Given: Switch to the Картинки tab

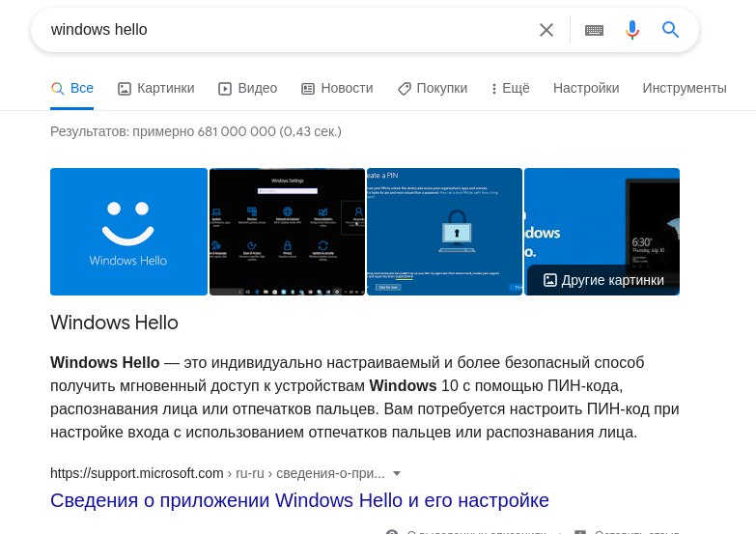Looking at the screenshot, I should [x=156, y=88].
